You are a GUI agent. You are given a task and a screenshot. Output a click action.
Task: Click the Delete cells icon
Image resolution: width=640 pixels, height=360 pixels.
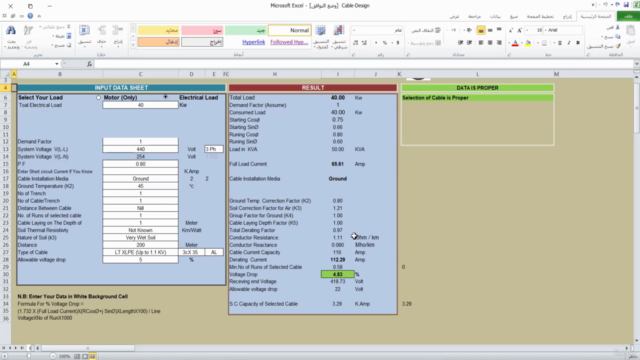pyautogui.click(x=102, y=31)
